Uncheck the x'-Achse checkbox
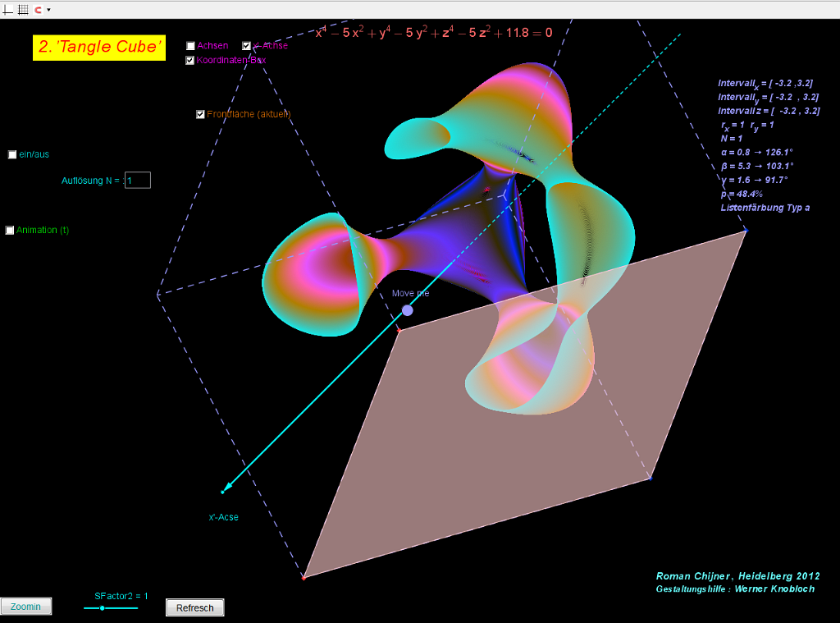840x623 pixels. coord(247,46)
